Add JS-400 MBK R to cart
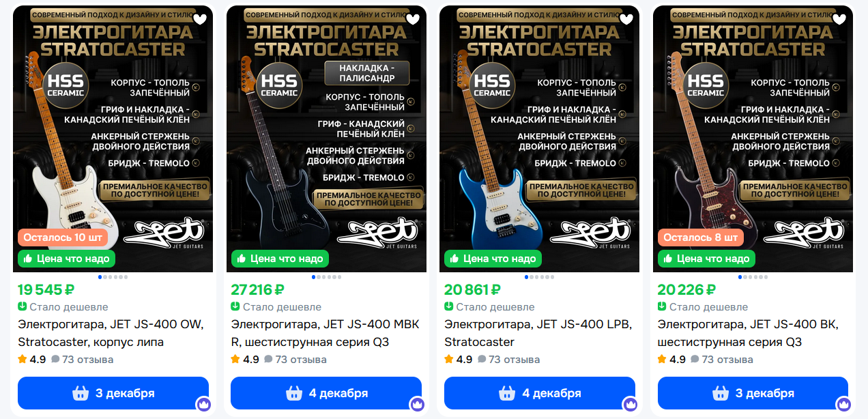 [x=326, y=393]
